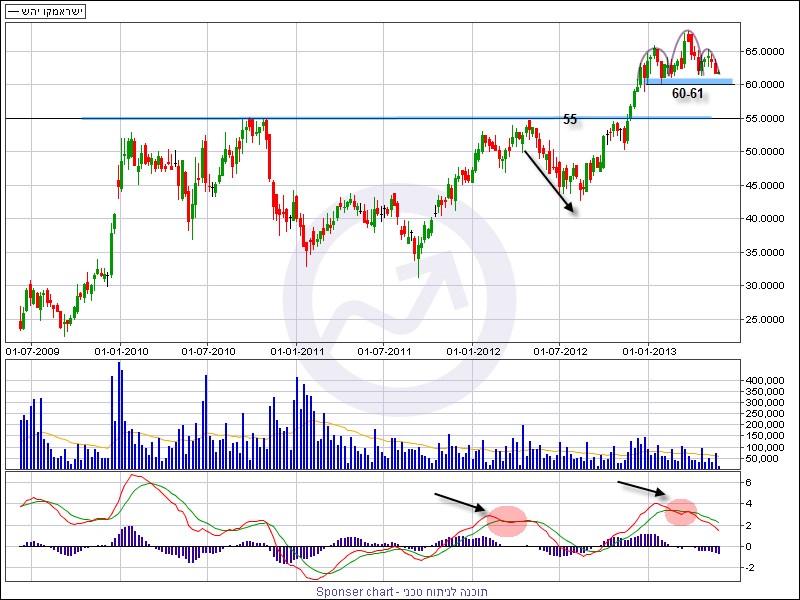Click the 25.0000 price axis label

[764, 319]
